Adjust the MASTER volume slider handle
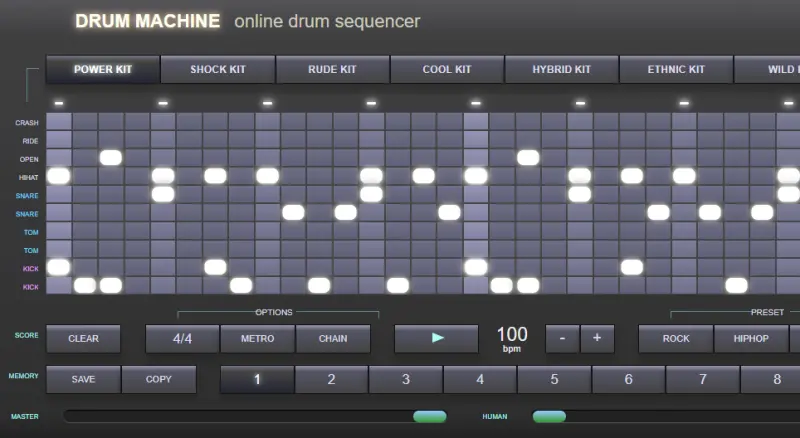 tap(430, 416)
